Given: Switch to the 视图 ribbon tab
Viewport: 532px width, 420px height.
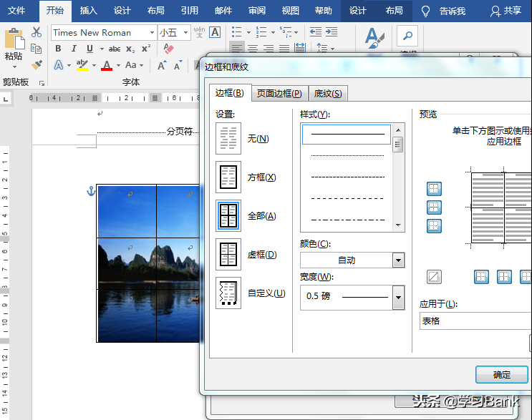Looking at the screenshot, I should coord(291,11).
